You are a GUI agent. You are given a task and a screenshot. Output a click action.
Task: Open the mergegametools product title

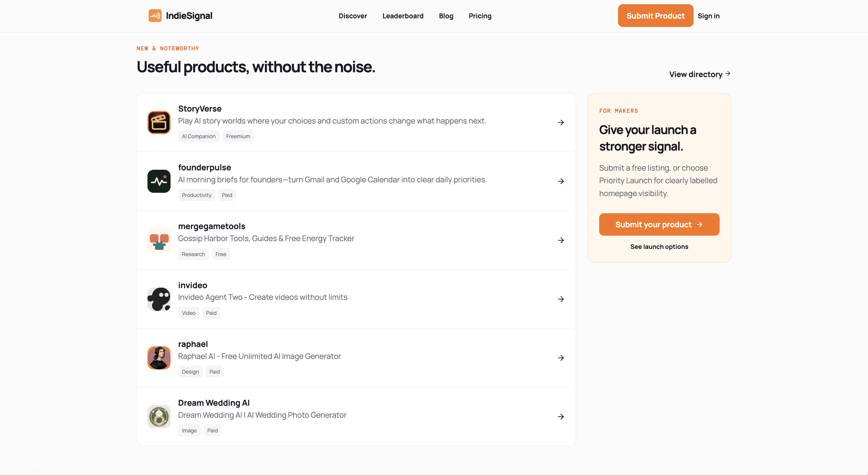[211, 226]
